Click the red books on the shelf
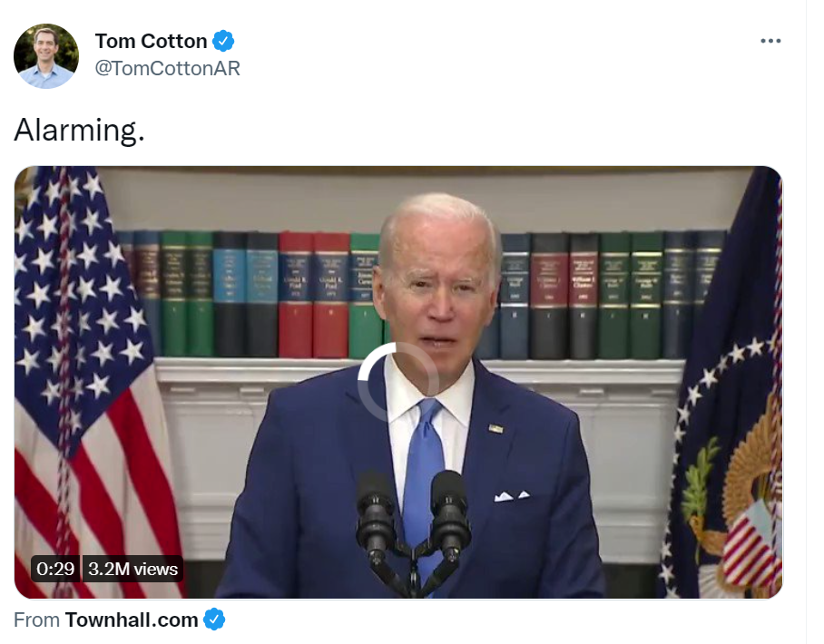 pos(314,295)
